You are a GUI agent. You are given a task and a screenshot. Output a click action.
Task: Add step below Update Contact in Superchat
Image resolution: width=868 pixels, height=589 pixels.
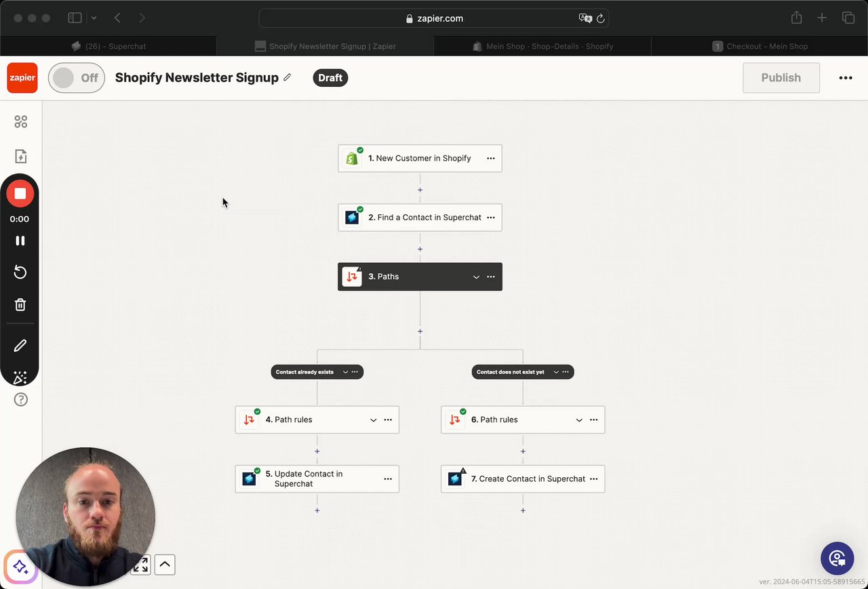click(317, 510)
